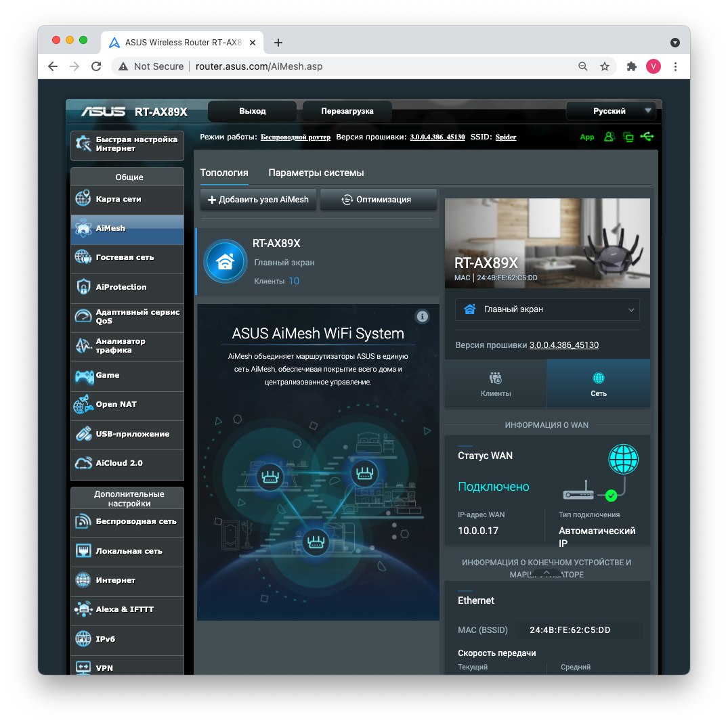Go back in browser history
This screenshot has width=728, height=725.
click(x=53, y=66)
